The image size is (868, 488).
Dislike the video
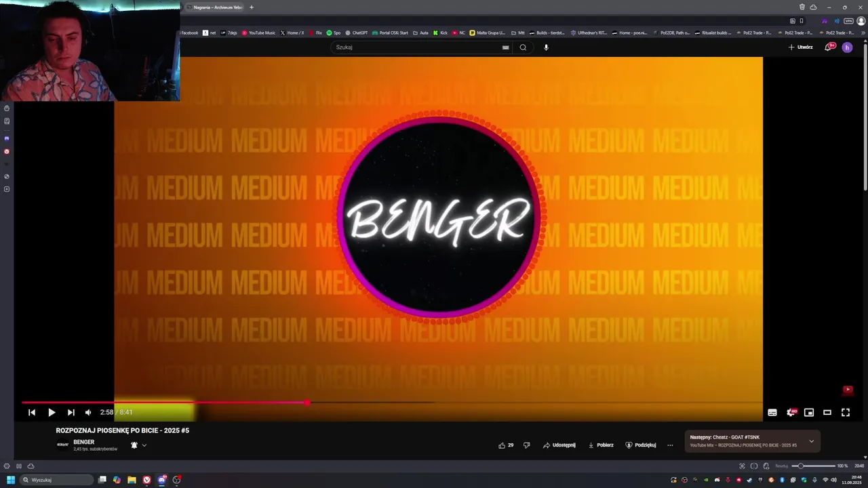(526, 445)
